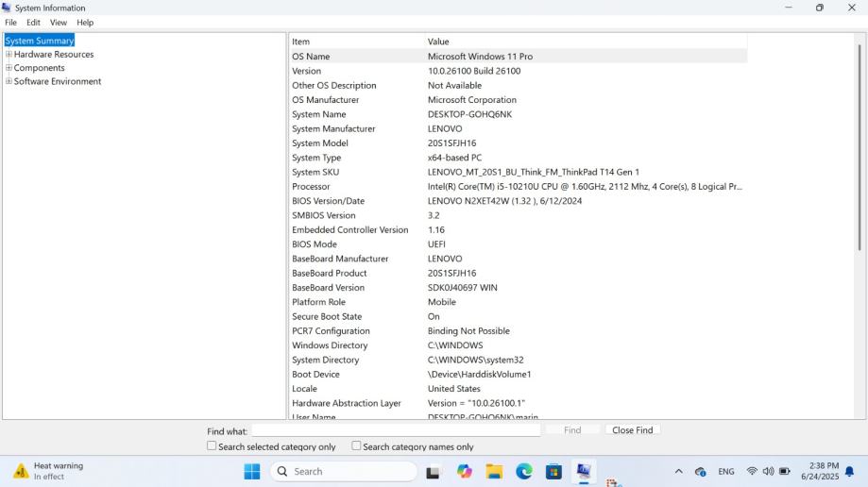The width and height of the screenshot is (868, 487).
Task: Select x64-based PC value
Action: 454,158
